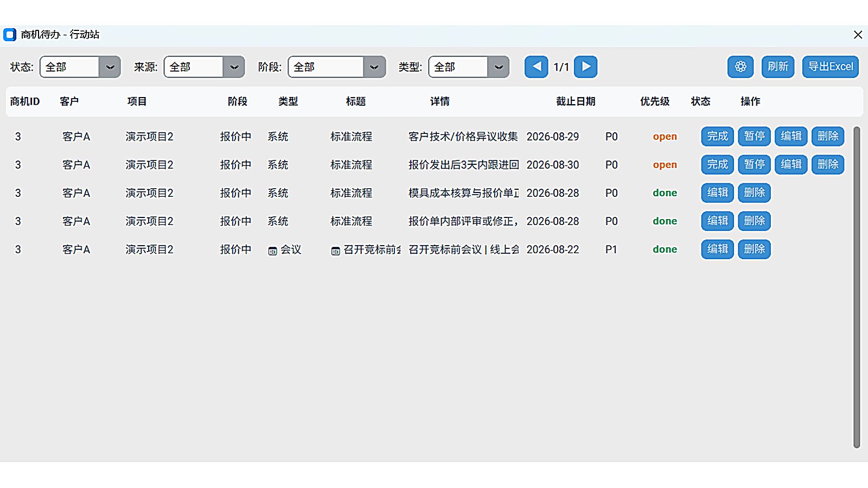Click the 会议 type cell text

(291, 249)
